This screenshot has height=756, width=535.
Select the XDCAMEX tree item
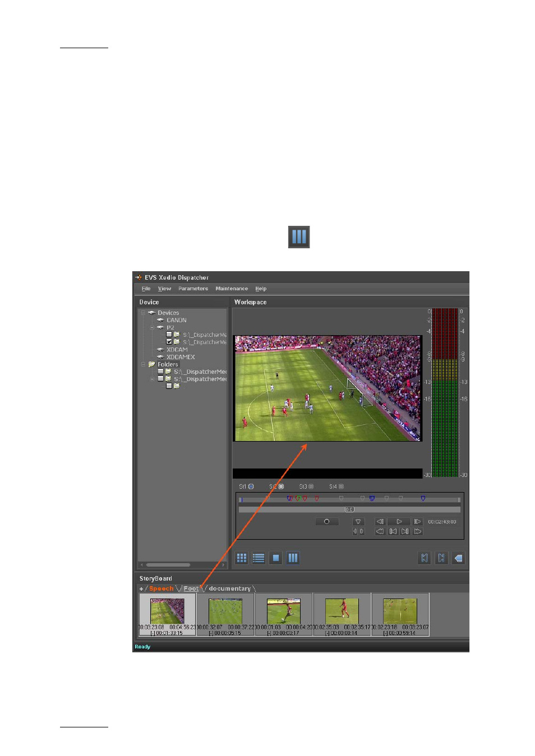pos(181,357)
